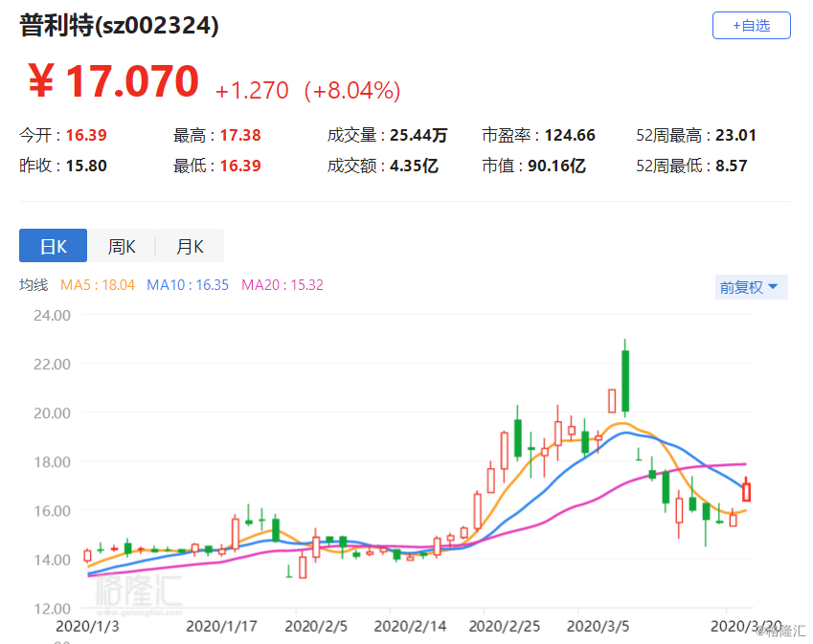
Task: Click the 52周最低 value 8.57
Action: [731, 166]
